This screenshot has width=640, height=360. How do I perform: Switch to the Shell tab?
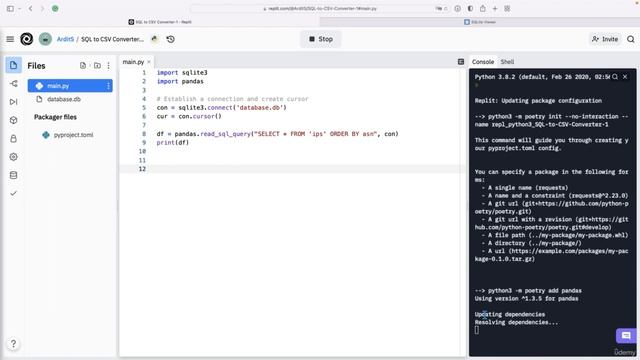coord(507,62)
